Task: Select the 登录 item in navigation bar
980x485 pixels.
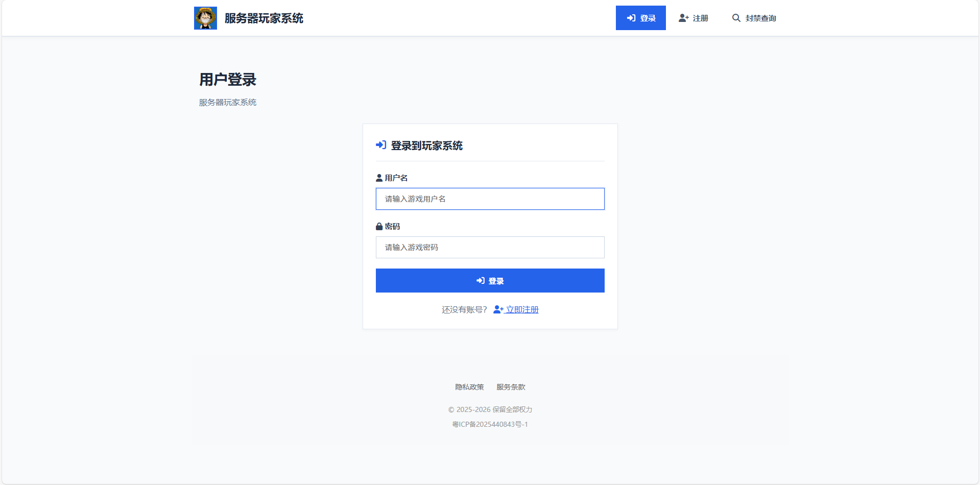Action: coord(641,17)
